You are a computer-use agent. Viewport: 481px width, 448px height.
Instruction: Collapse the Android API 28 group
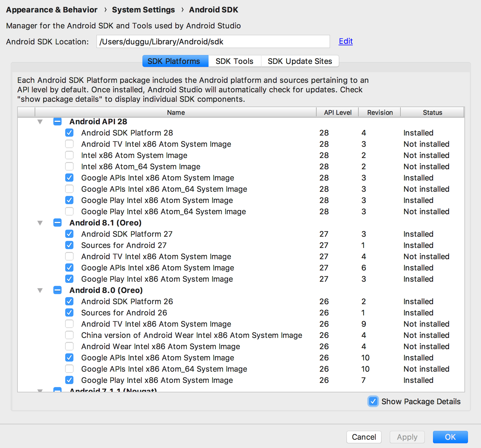coord(40,122)
